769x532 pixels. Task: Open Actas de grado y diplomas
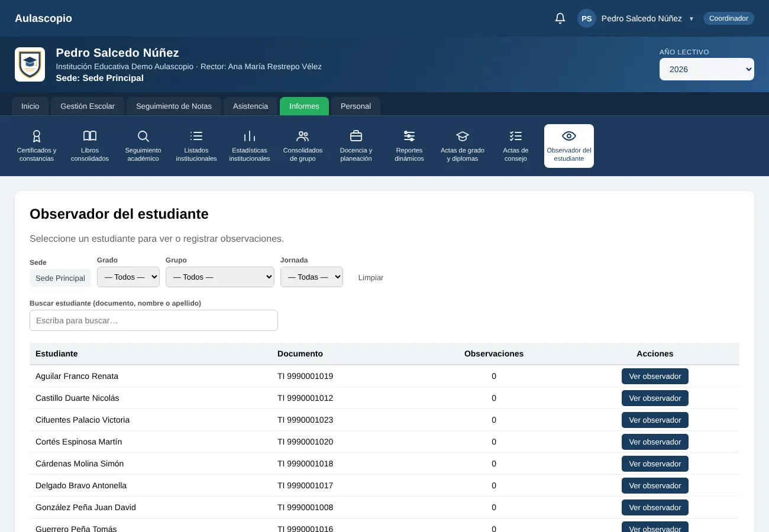(463, 146)
